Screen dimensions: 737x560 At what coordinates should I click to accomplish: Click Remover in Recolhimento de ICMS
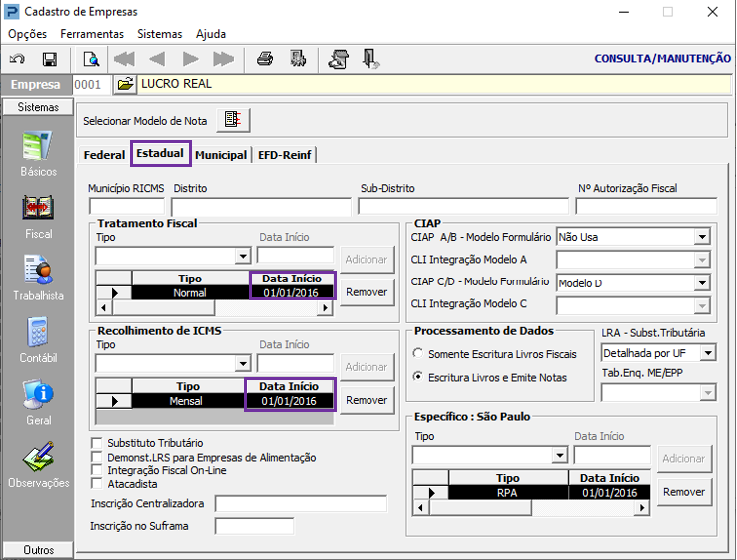pyautogui.click(x=367, y=400)
